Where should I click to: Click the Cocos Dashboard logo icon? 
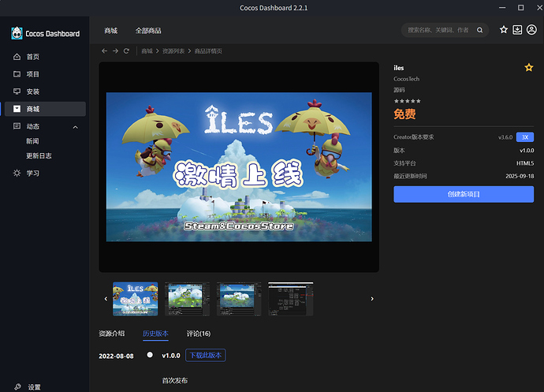[x=17, y=33]
